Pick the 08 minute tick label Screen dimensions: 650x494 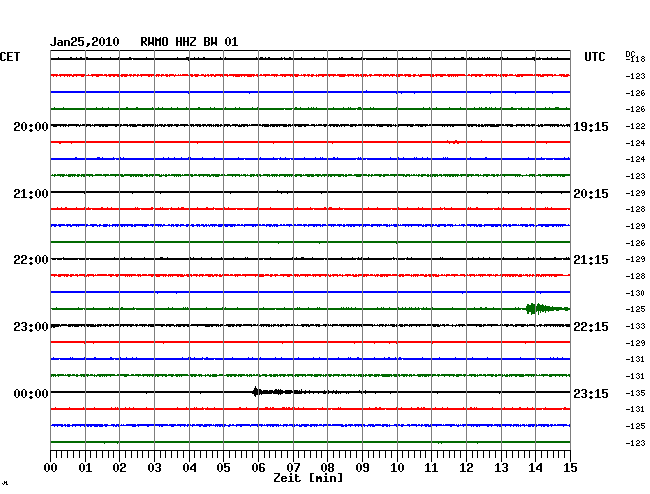(x=327, y=467)
